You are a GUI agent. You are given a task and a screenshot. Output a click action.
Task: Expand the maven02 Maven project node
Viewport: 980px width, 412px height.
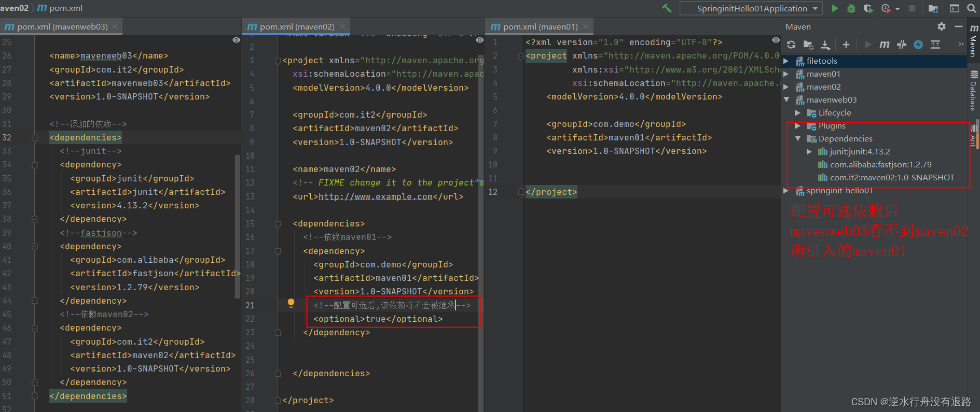[x=786, y=87]
